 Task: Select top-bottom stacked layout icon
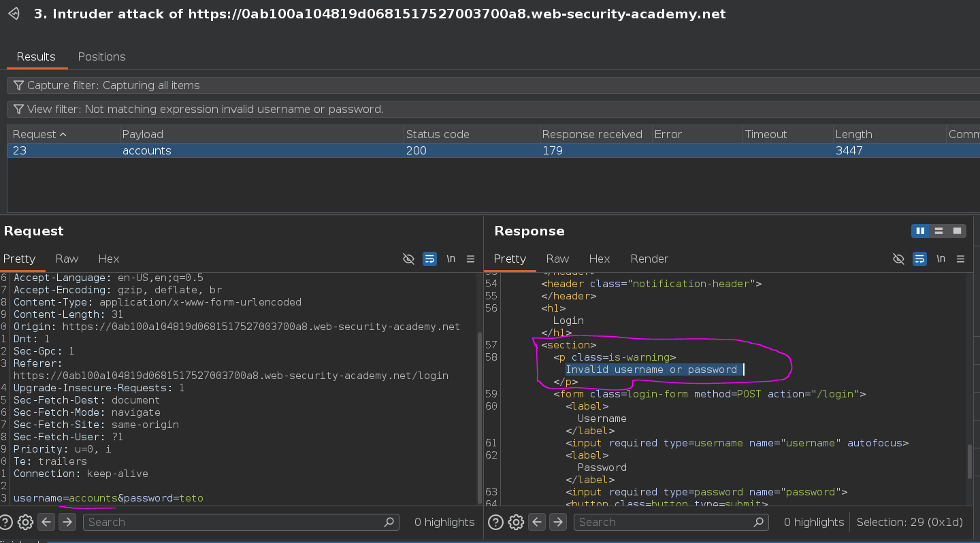[939, 231]
